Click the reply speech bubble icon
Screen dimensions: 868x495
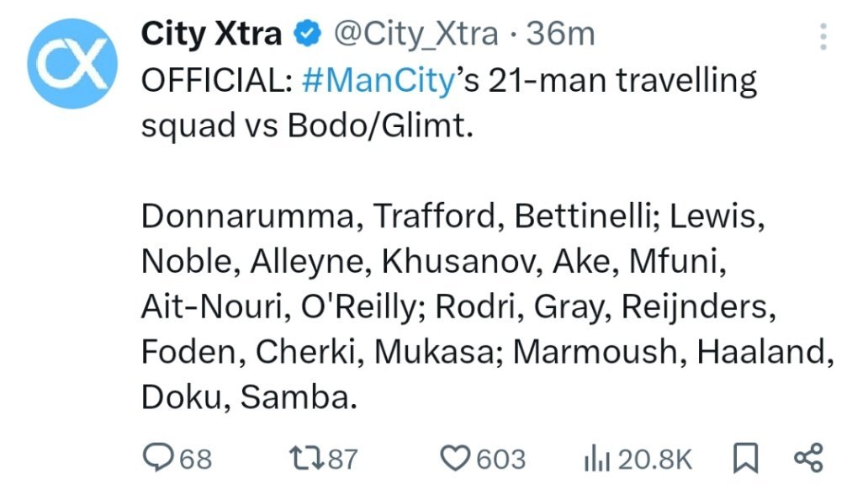tap(157, 459)
